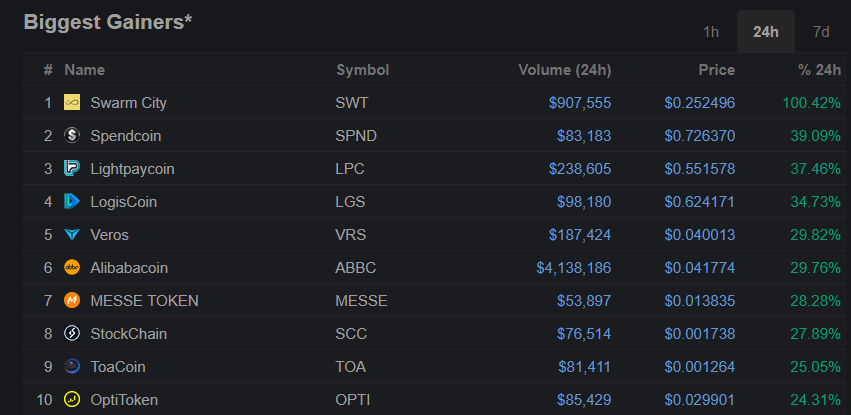This screenshot has height=415, width=851.
Task: Click the OptiToken yellow icon
Action: (x=72, y=399)
